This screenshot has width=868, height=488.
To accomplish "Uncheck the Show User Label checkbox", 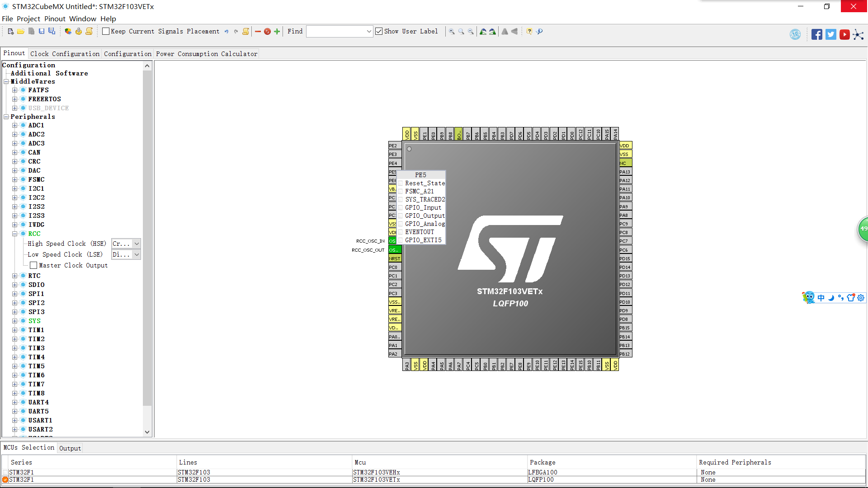I will point(379,31).
